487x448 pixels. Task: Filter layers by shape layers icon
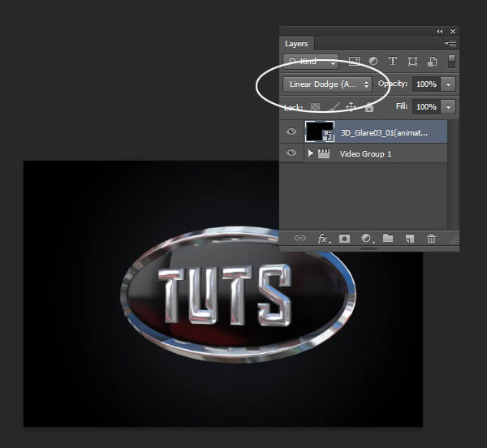click(412, 61)
